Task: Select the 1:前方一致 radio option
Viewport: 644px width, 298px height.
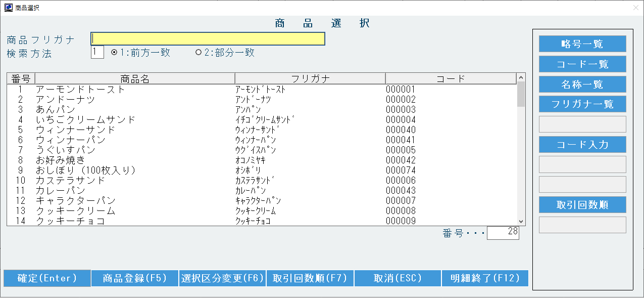Action: tap(114, 53)
